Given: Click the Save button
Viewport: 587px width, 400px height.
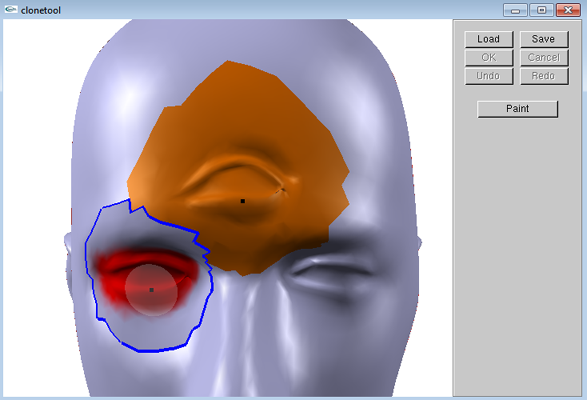Looking at the screenshot, I should [x=544, y=39].
